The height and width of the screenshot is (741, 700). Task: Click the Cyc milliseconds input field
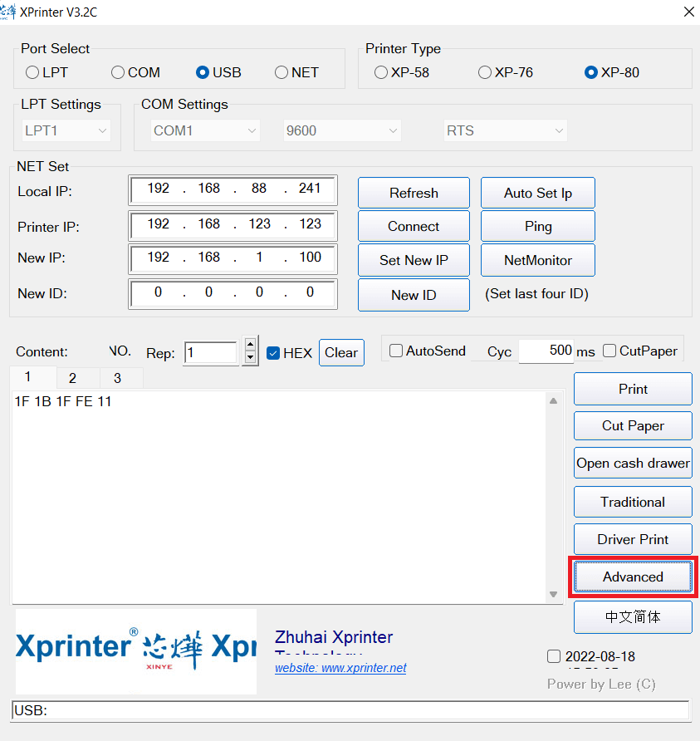(x=546, y=351)
